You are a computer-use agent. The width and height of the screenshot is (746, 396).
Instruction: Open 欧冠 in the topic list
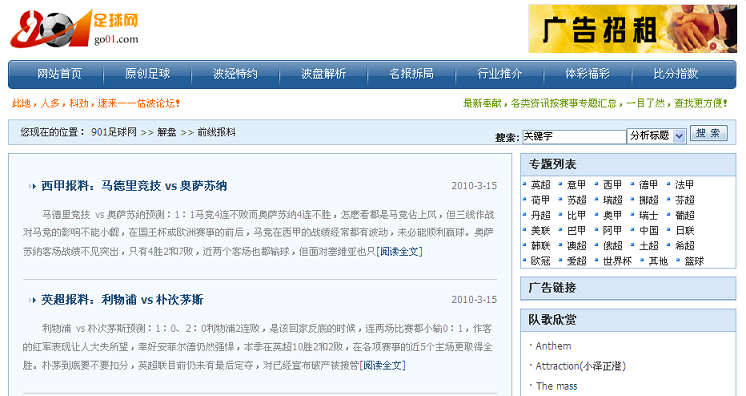(540, 261)
